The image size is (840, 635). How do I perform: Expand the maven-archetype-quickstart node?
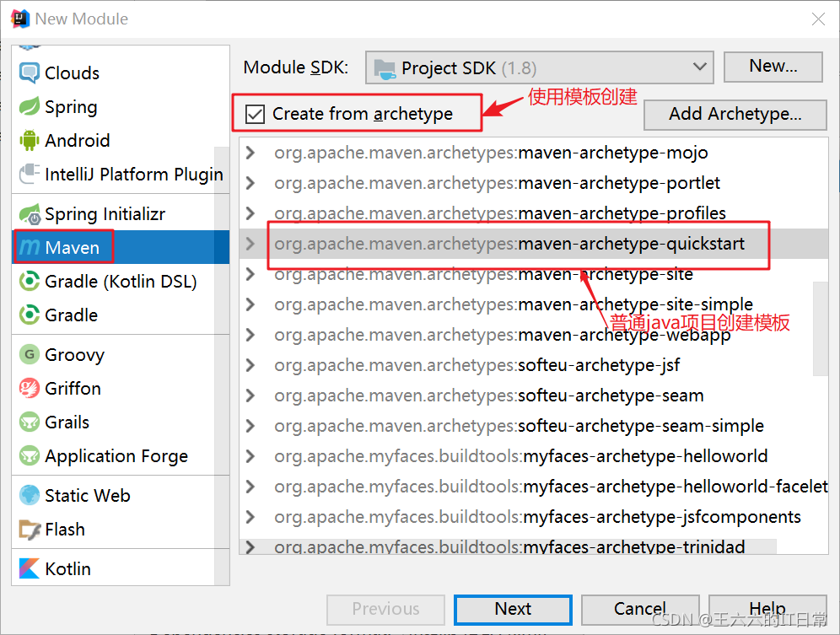250,244
